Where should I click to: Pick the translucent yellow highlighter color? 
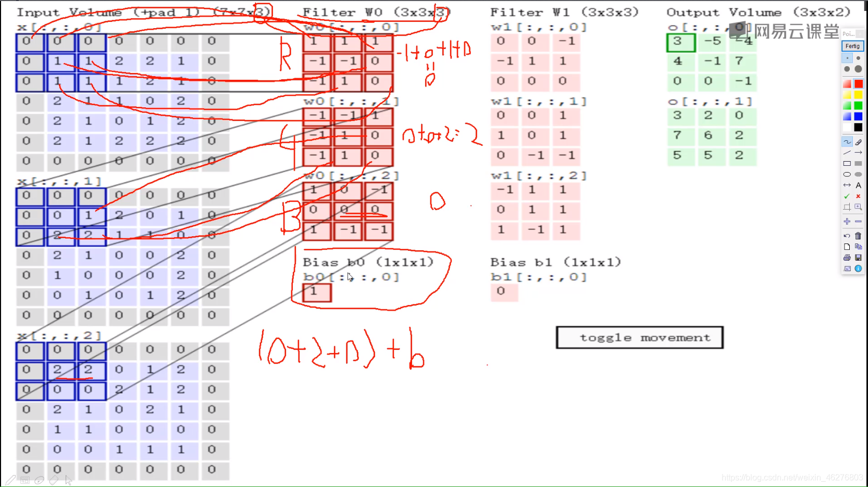[x=847, y=95]
